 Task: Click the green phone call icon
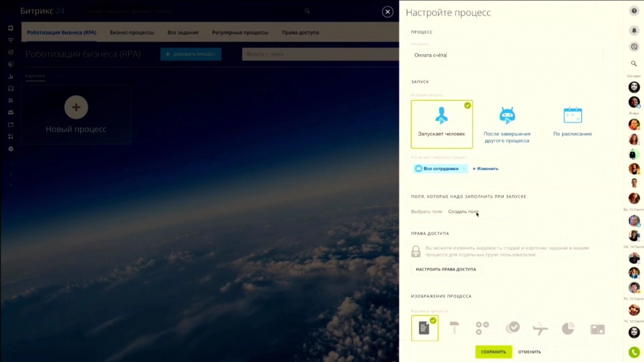634,353
